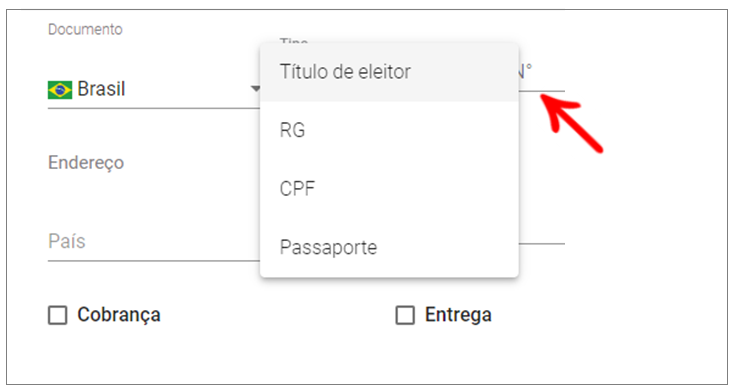This screenshot has height=391, width=734.
Task: Click the Cobrança label text
Action: pyautogui.click(x=119, y=315)
